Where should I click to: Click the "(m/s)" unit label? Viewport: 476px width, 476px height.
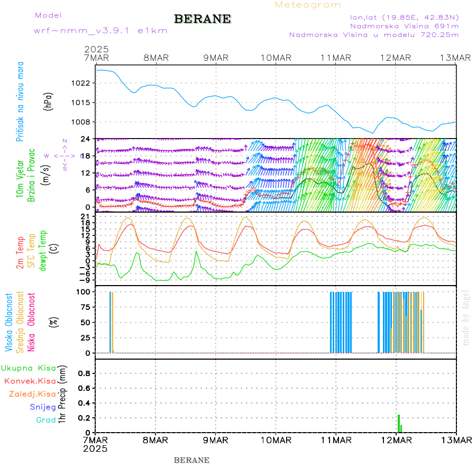coord(45,175)
